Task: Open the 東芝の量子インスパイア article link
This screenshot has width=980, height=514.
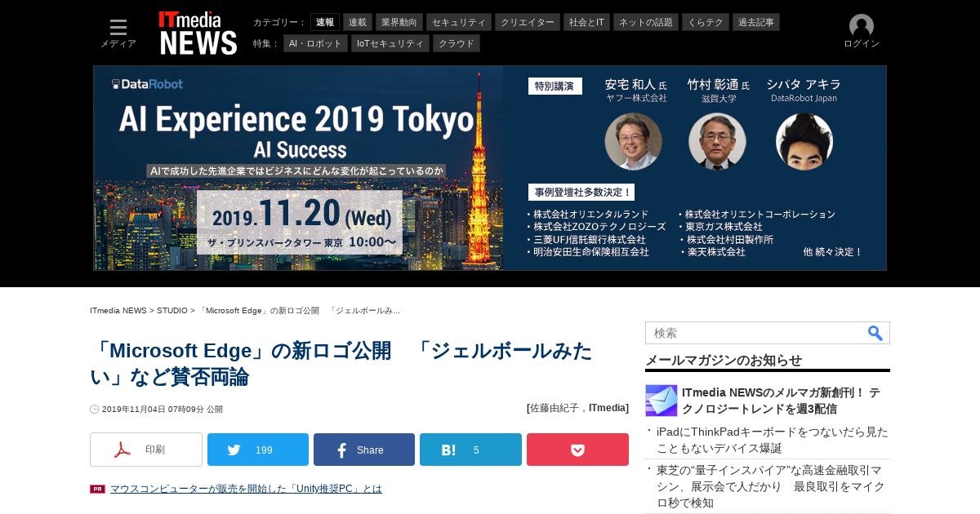Action: pos(771,486)
